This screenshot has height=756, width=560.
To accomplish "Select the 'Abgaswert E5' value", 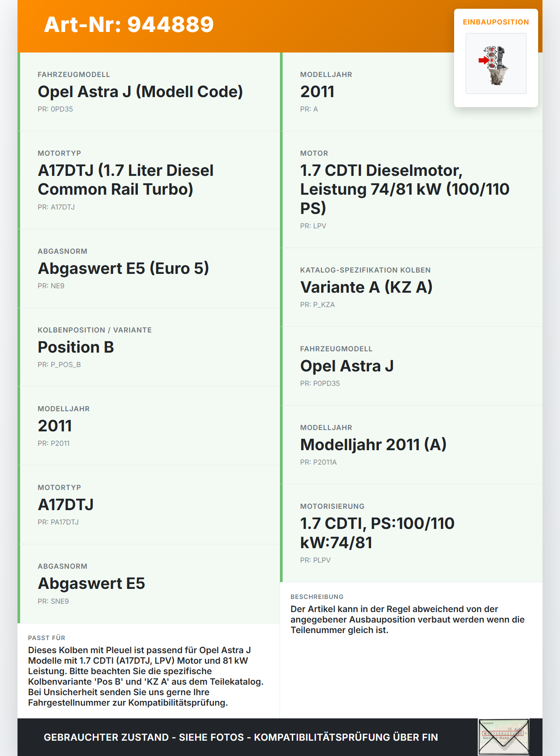I will pos(91,583).
